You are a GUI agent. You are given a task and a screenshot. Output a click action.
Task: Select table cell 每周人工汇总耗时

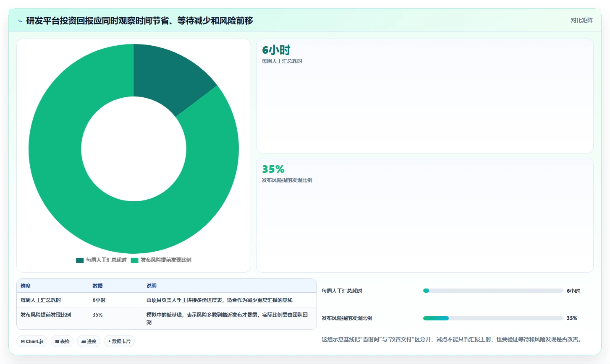tap(41, 300)
